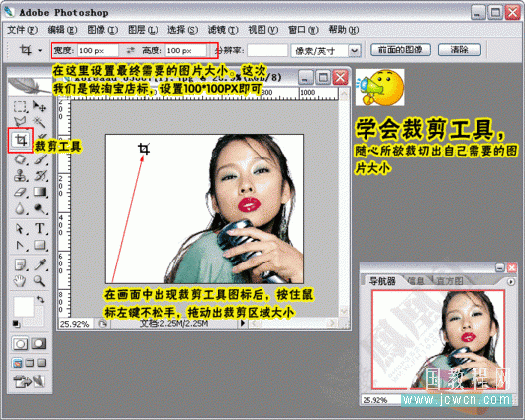Open the 选择 menu
525x420 pixels.
[183, 30]
